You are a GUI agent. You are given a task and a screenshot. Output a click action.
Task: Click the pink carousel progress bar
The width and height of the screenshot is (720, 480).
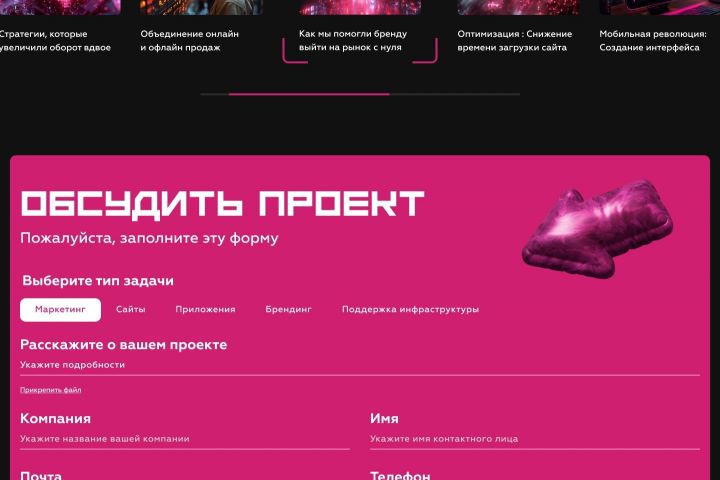point(309,94)
